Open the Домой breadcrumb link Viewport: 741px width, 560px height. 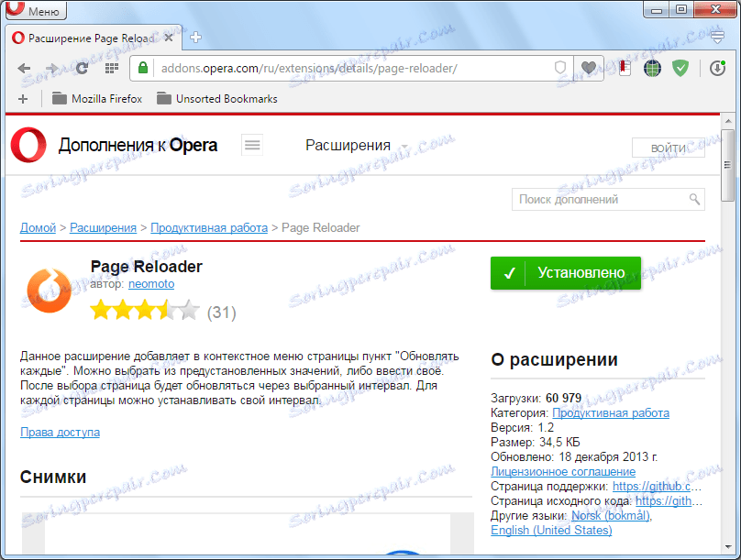tap(38, 227)
